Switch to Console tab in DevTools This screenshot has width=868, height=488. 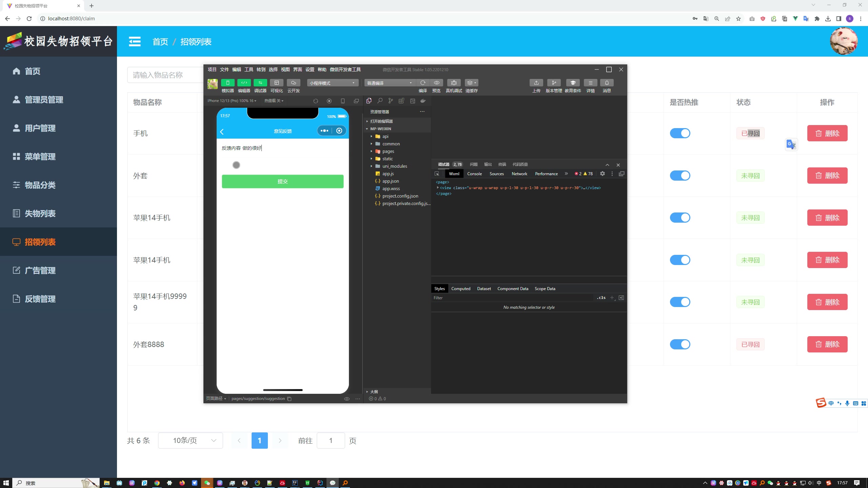tap(475, 174)
